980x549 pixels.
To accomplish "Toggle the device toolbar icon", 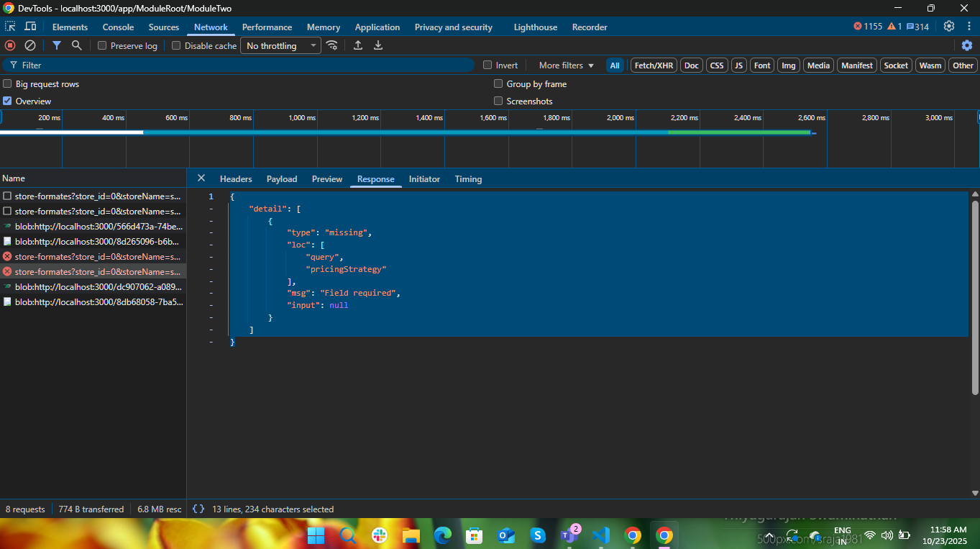I will (30, 27).
